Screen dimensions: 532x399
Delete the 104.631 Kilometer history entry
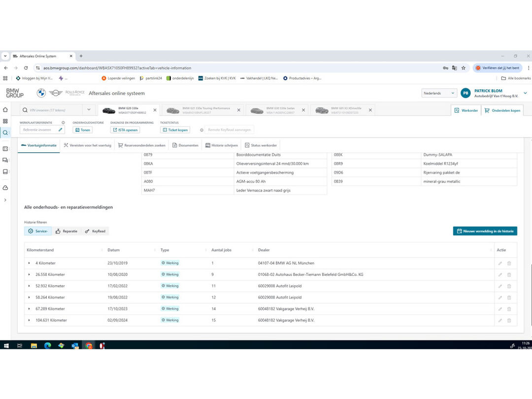click(x=509, y=320)
